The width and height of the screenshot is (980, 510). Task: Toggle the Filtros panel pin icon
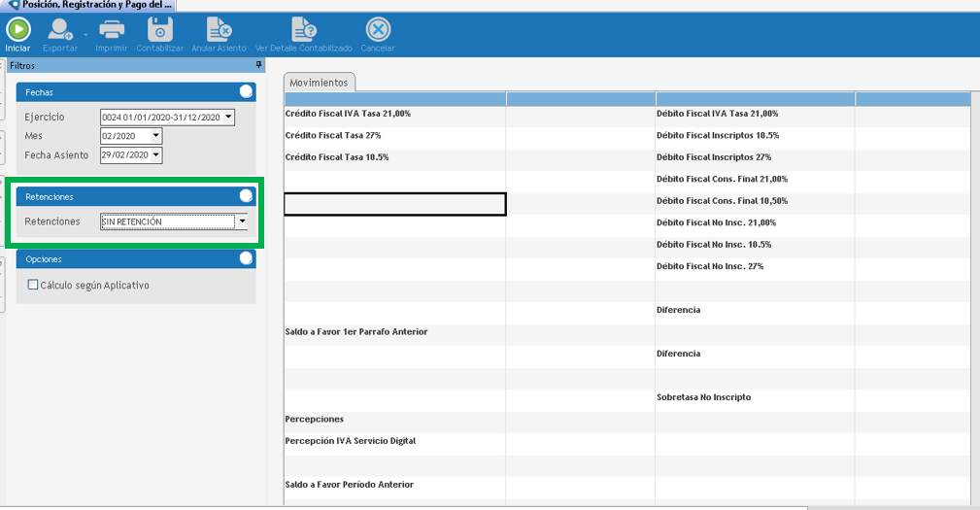tap(258, 65)
